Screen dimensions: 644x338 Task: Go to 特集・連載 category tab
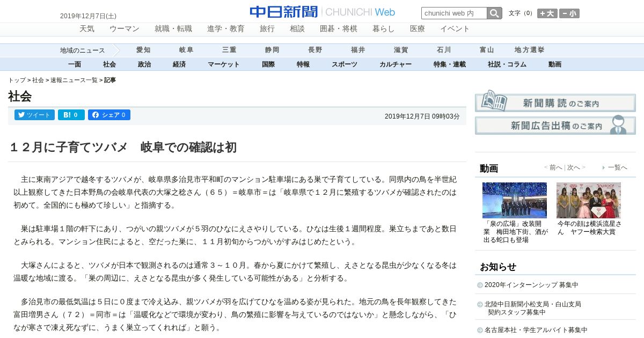[x=450, y=64]
